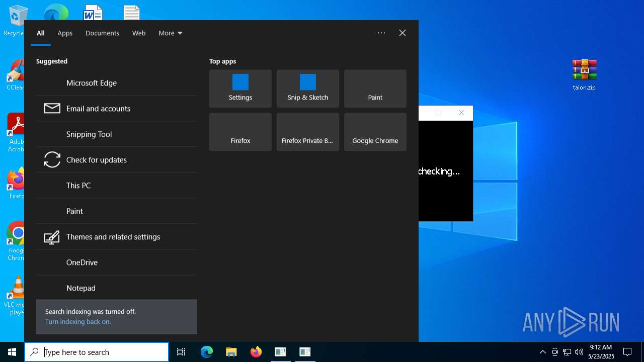Select the VLC media player desktop shortcut

(16, 295)
